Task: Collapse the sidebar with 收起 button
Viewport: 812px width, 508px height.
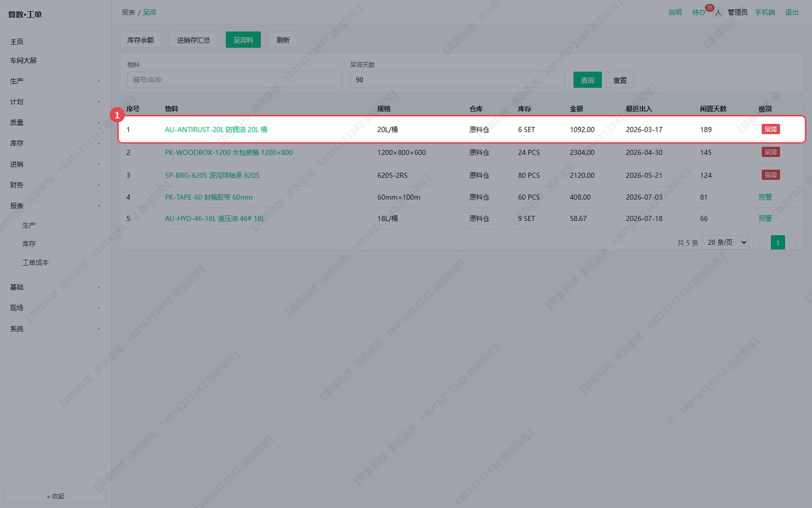Action: 55,496
